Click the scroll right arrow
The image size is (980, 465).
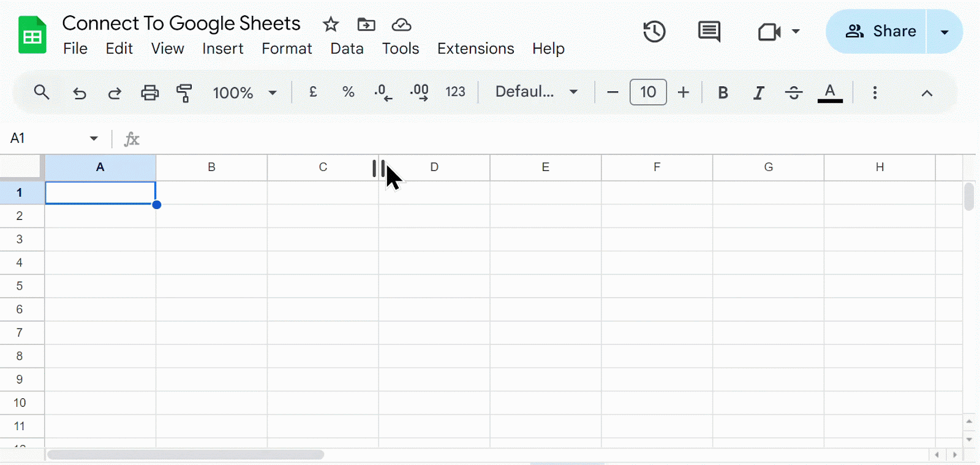coord(954,455)
